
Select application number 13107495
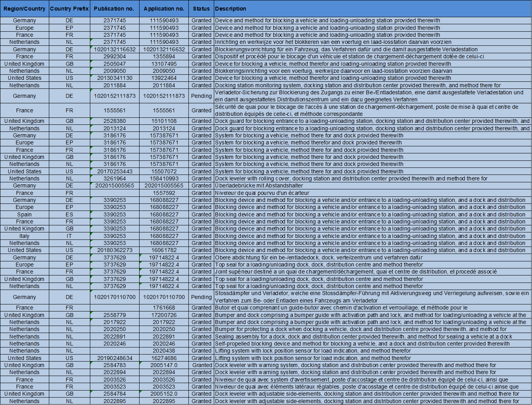(164, 64)
